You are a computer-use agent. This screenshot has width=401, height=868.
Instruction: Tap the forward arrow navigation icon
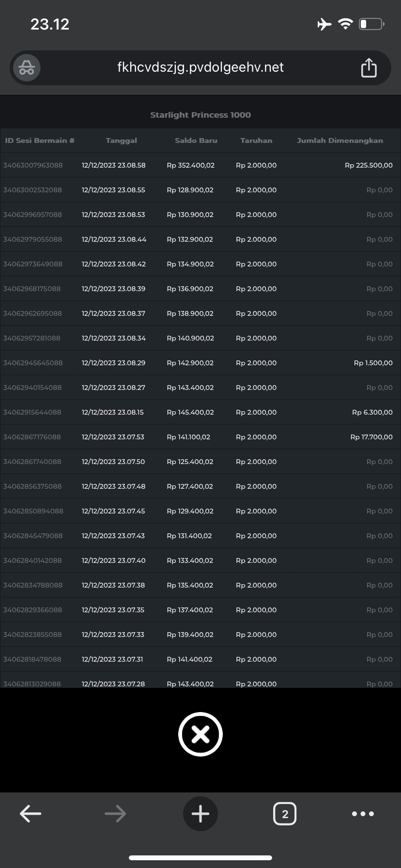coord(115,814)
